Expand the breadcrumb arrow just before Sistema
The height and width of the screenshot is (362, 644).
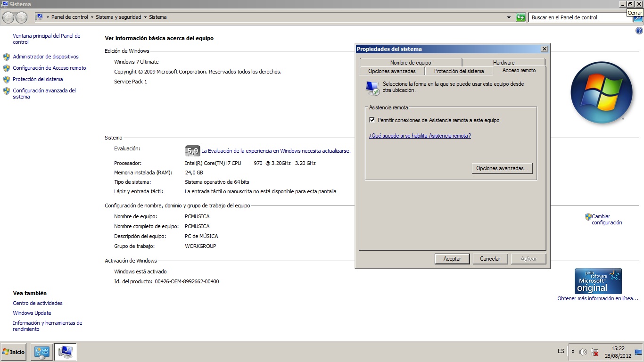click(x=145, y=17)
